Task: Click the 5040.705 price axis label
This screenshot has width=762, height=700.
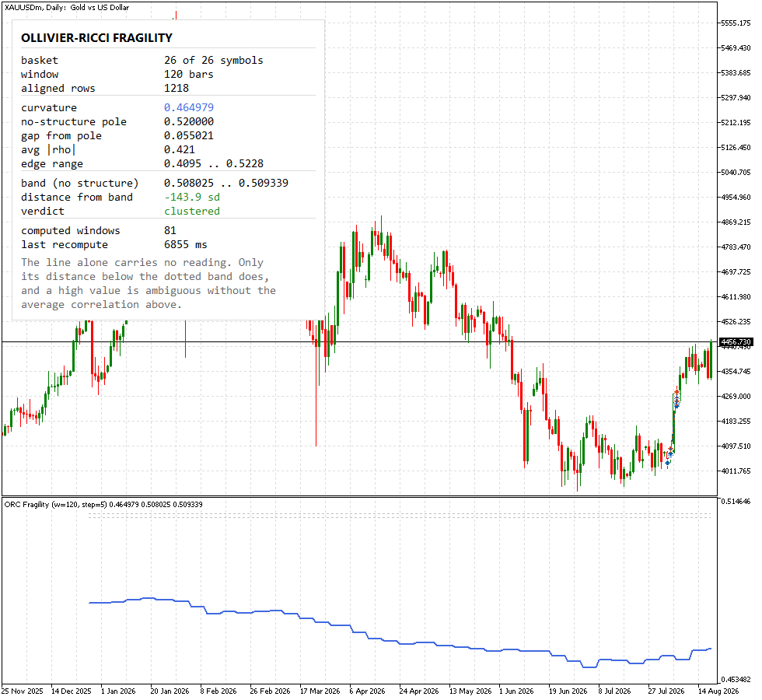Action: pos(736,173)
